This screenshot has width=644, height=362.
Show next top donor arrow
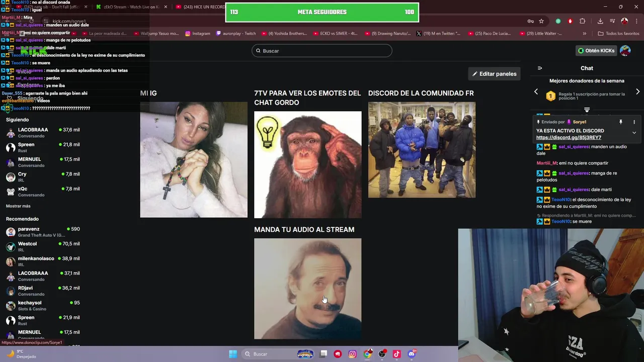(637, 92)
